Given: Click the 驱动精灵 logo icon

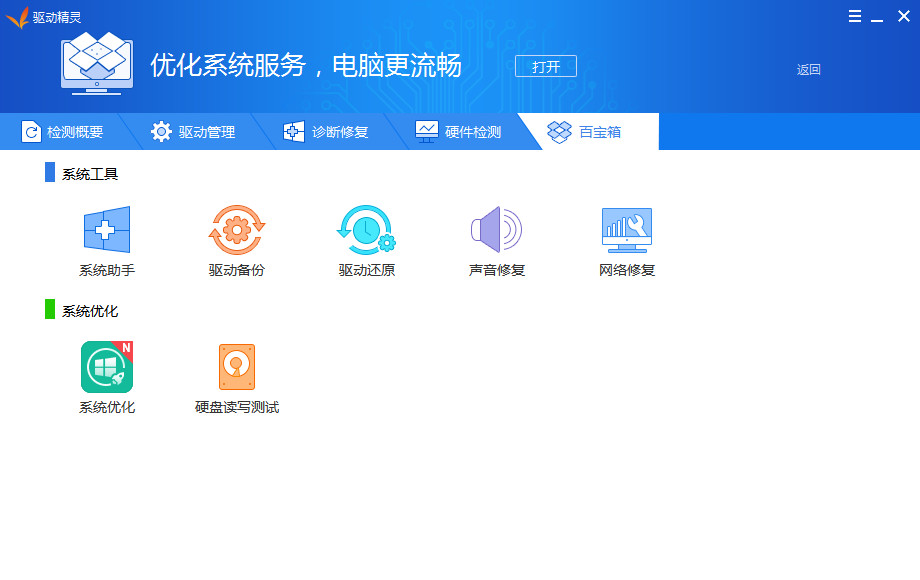Looking at the screenshot, I should click(x=18, y=18).
